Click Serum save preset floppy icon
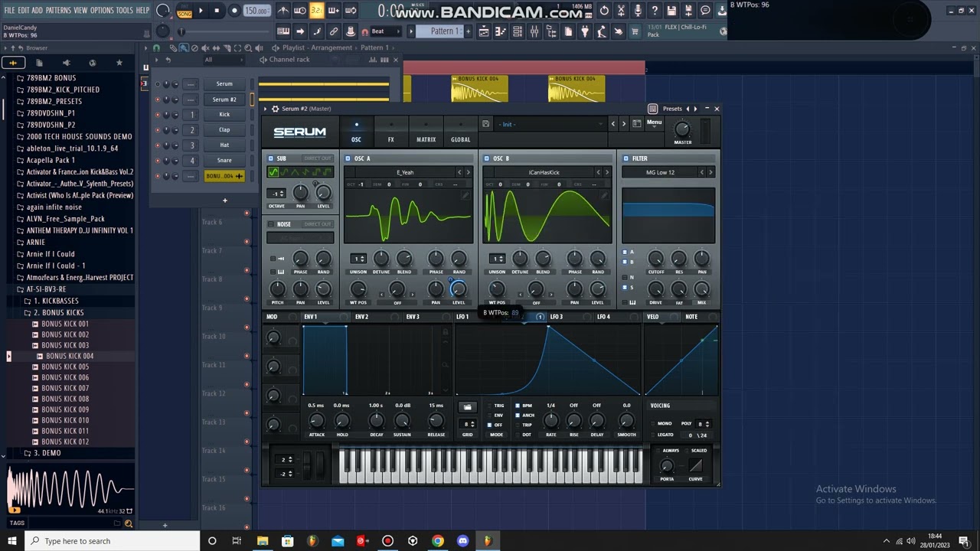The image size is (980, 551). tap(486, 124)
